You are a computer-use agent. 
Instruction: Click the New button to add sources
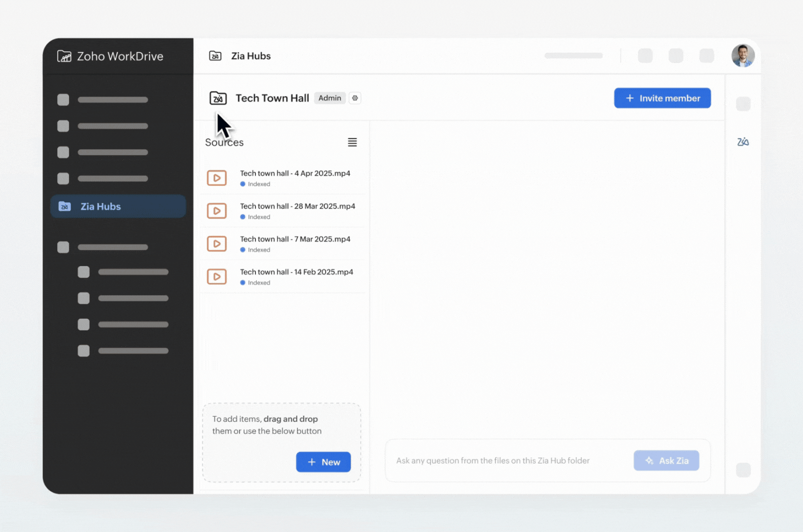[323, 462]
